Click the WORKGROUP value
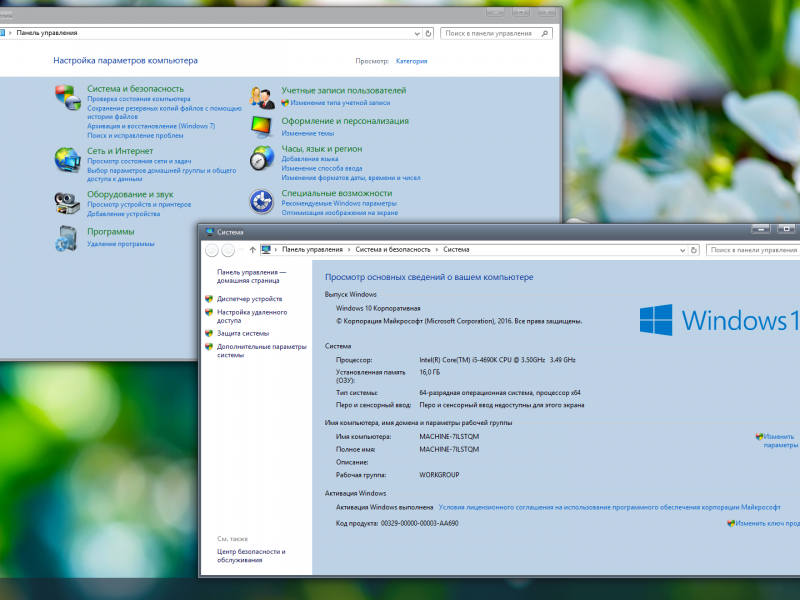The image size is (800, 600). (x=439, y=475)
